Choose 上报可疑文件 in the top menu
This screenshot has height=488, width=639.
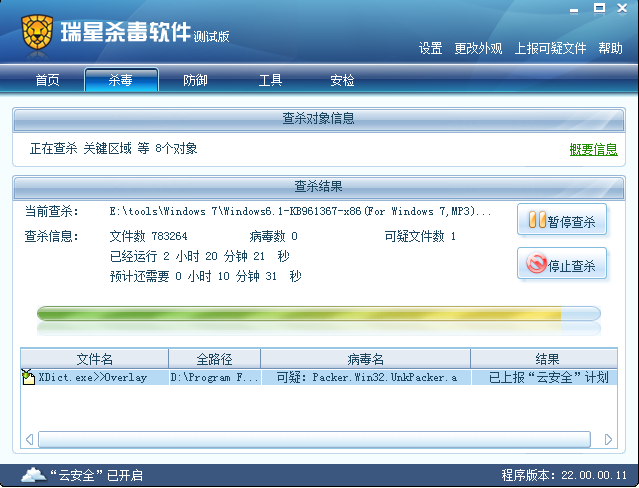[551, 49]
